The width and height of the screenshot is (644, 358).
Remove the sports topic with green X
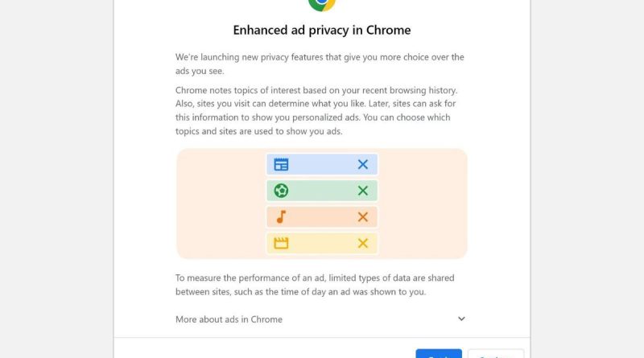tap(363, 191)
